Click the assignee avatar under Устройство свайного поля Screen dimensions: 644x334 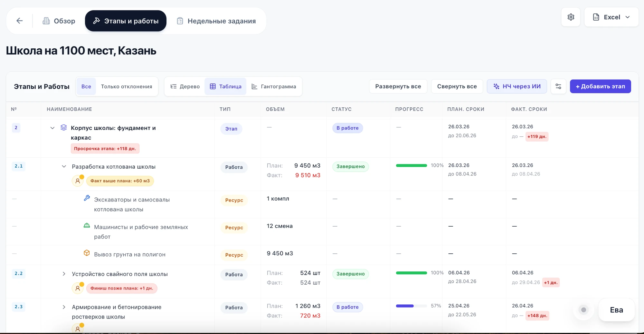tap(78, 288)
